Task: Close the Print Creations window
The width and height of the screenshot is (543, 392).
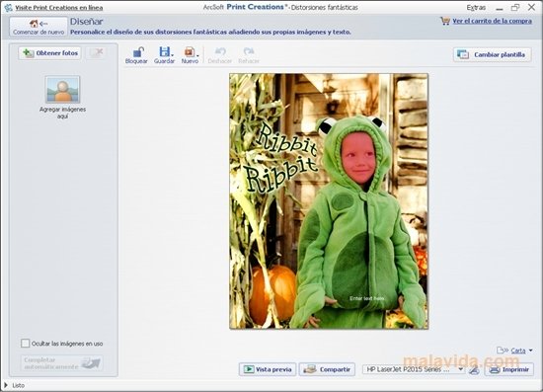Action: (x=531, y=7)
